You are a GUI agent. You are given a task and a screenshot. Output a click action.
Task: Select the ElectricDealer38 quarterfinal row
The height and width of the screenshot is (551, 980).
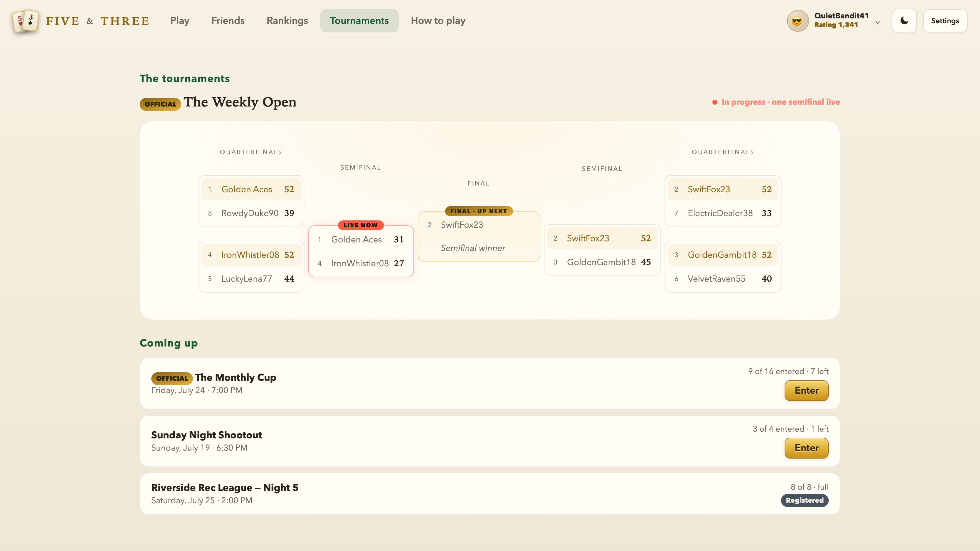(x=723, y=213)
